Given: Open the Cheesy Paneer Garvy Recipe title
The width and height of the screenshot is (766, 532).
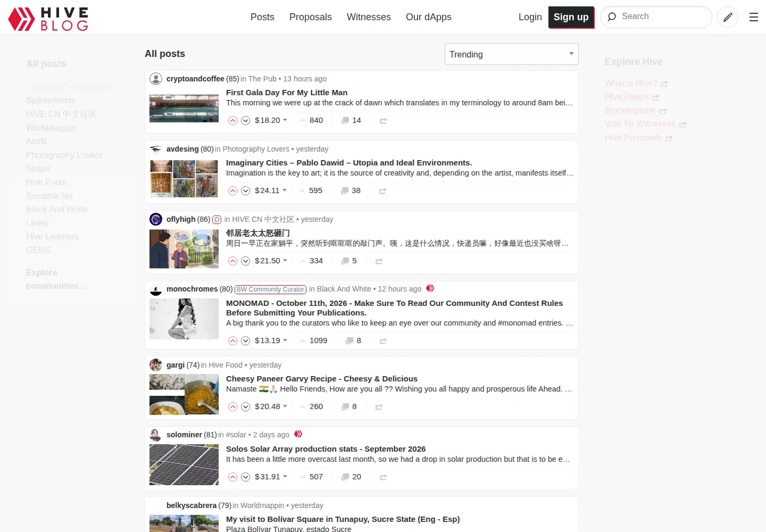Looking at the screenshot, I should click(x=322, y=379).
